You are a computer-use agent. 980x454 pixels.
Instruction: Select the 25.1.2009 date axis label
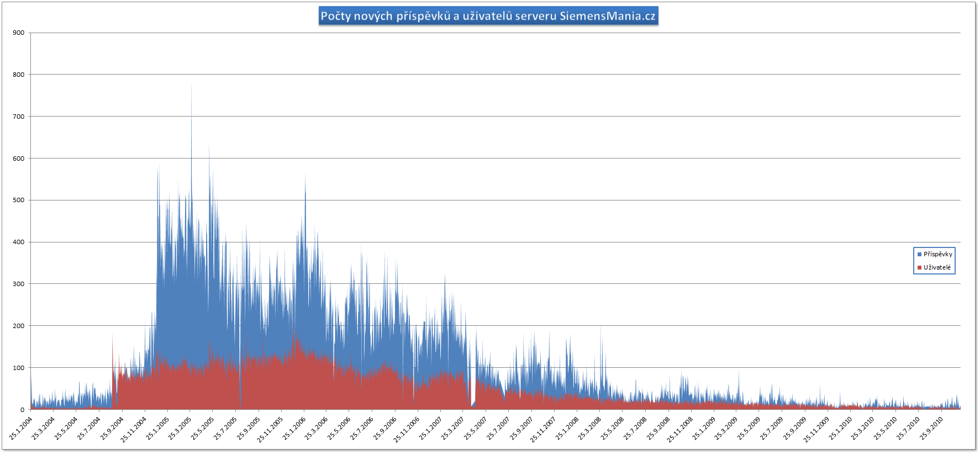(x=703, y=429)
